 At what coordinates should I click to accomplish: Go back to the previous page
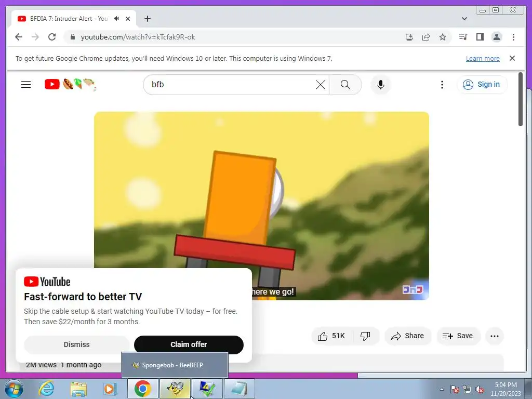pos(19,37)
